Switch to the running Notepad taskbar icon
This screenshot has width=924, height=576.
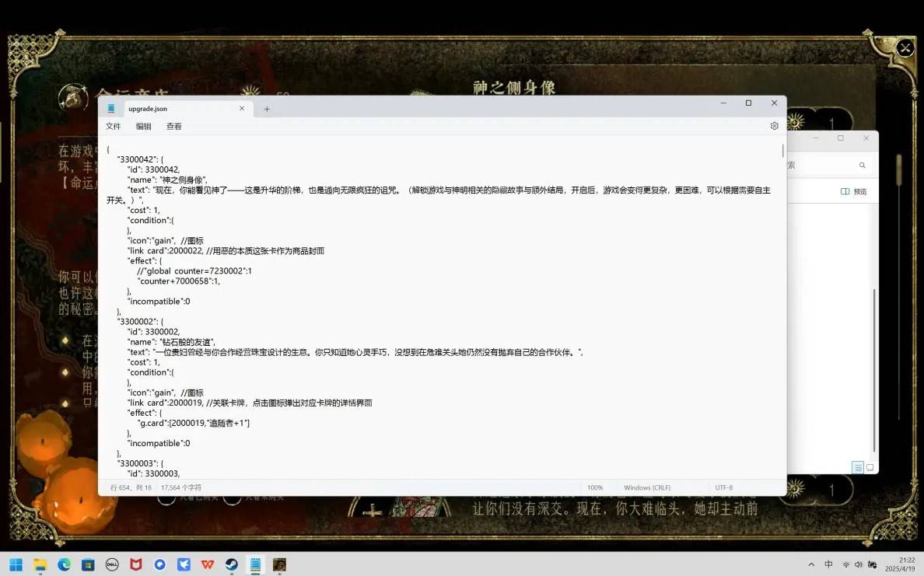[x=255, y=564]
